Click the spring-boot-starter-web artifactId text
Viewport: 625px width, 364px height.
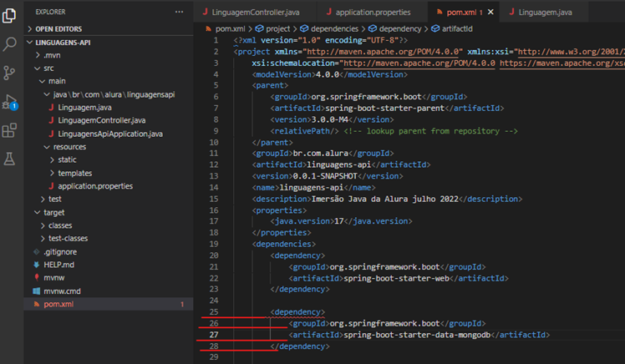[396, 278]
